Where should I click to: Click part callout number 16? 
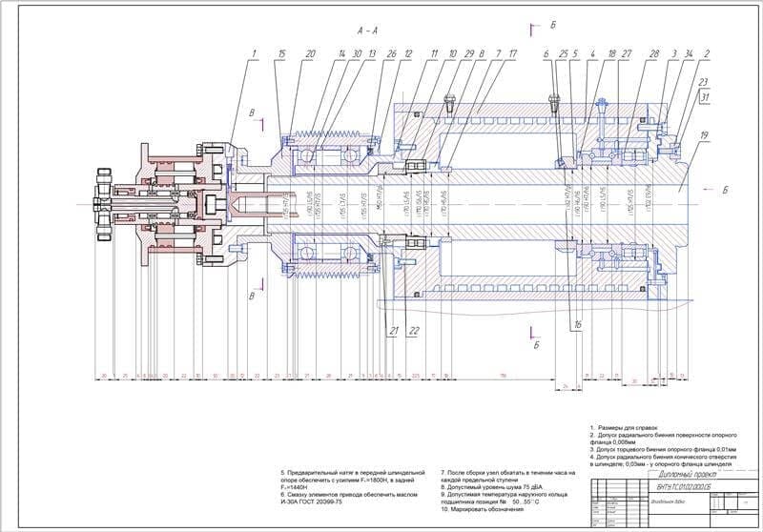pos(577,325)
